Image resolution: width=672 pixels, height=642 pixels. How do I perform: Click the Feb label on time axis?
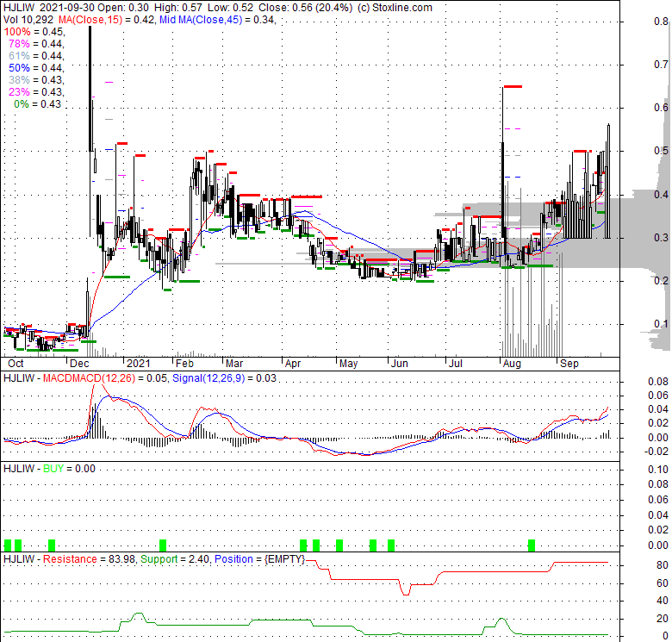click(184, 364)
